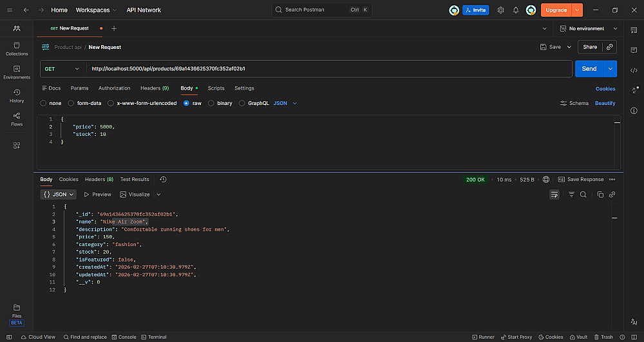
Task: Click the search icon in response toolbar
Action: (583, 195)
